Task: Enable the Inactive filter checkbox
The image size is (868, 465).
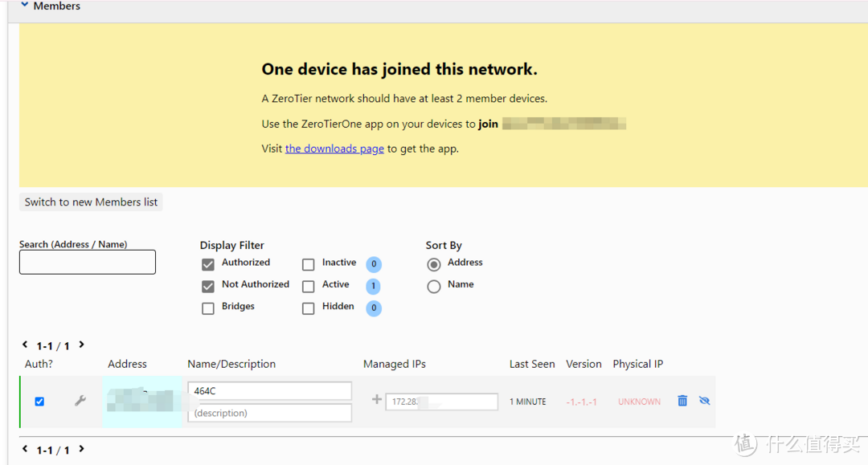Action: 309,264
